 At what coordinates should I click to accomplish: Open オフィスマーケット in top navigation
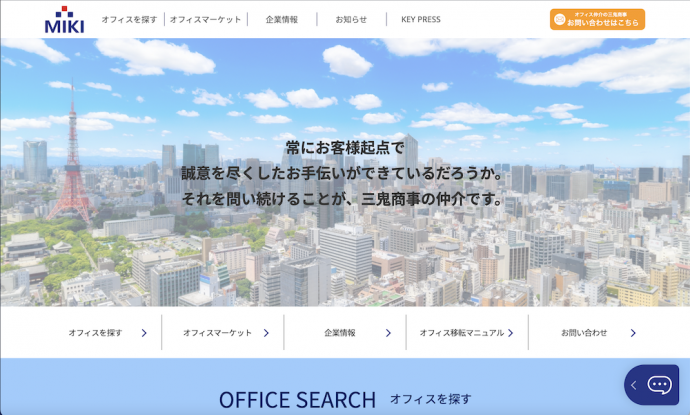(205, 19)
